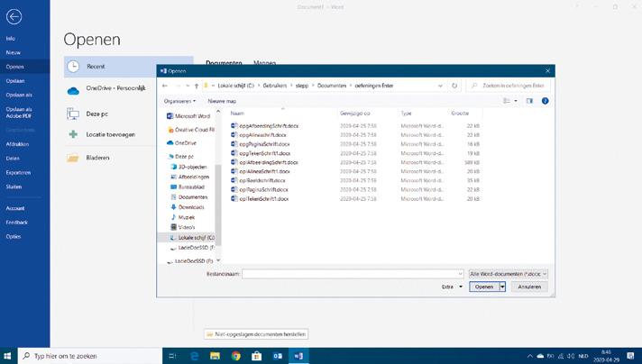The height and width of the screenshot is (364, 642).
Task: Click Lokale schijf (C:) in breadcrumb
Action: [236, 86]
